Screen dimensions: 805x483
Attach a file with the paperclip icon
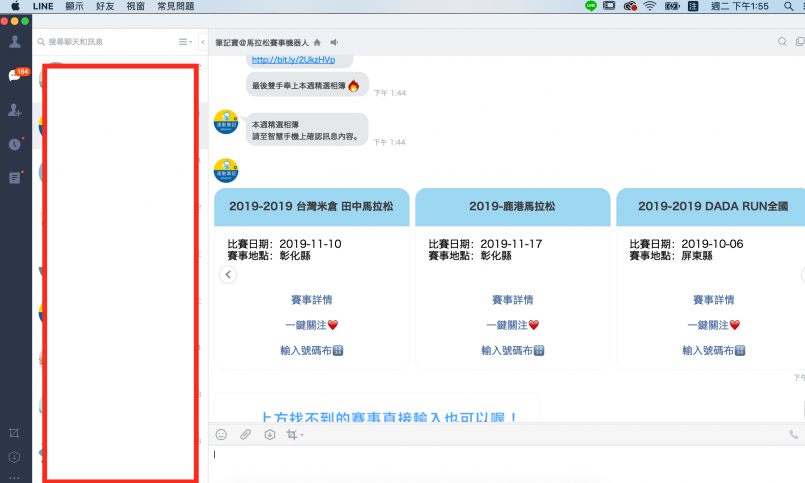[245, 435]
